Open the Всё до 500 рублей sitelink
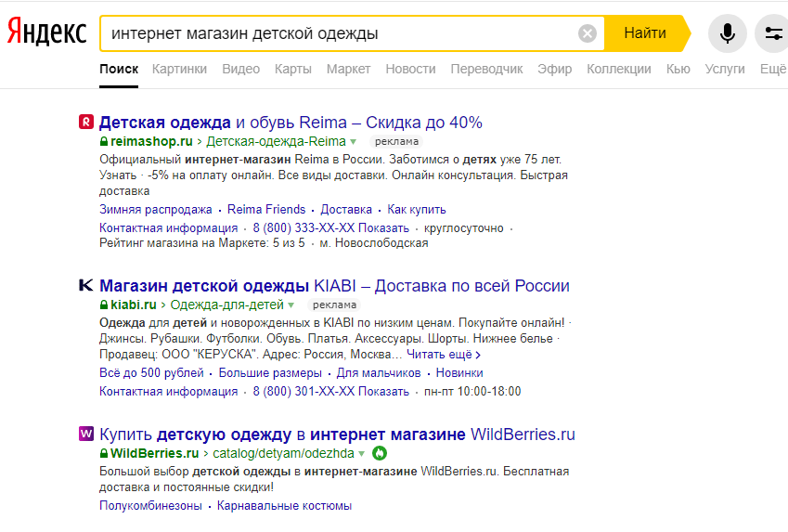The width and height of the screenshot is (788, 532). pyautogui.click(x=151, y=372)
